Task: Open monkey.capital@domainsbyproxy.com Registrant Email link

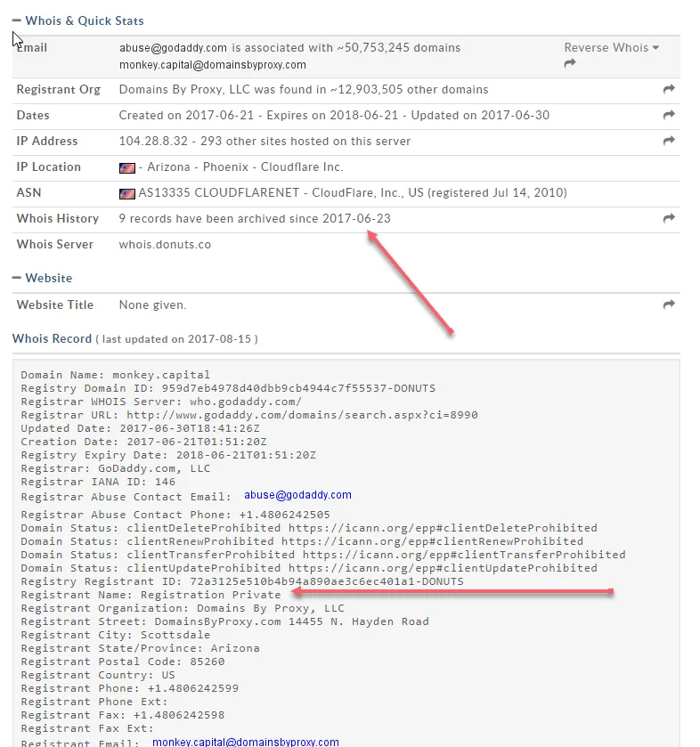Action: (x=246, y=742)
